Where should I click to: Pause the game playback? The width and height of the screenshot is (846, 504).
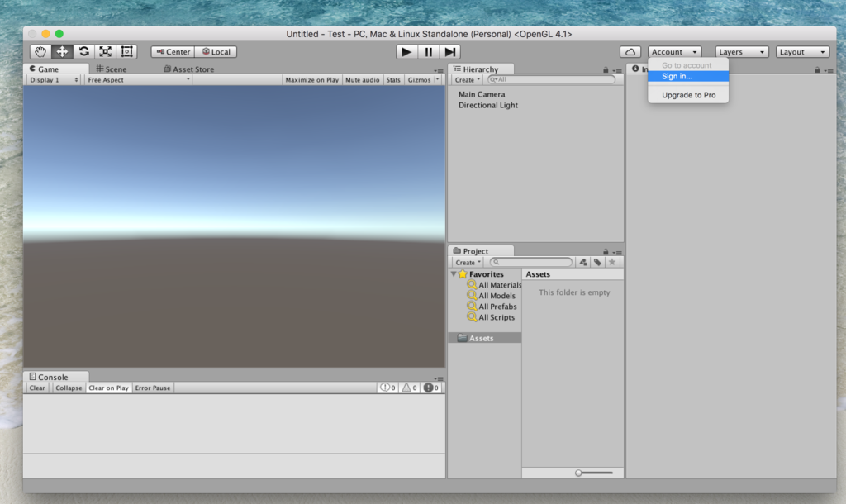point(429,52)
